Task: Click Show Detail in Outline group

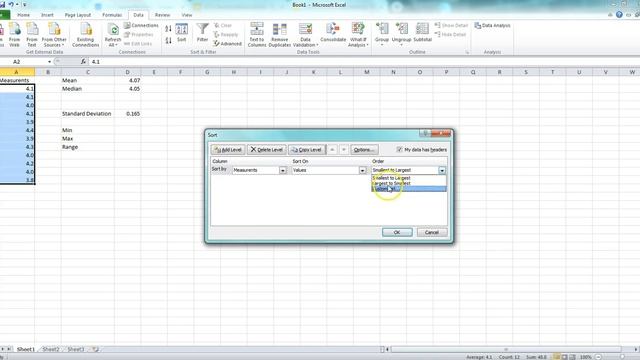Action: click(x=451, y=25)
